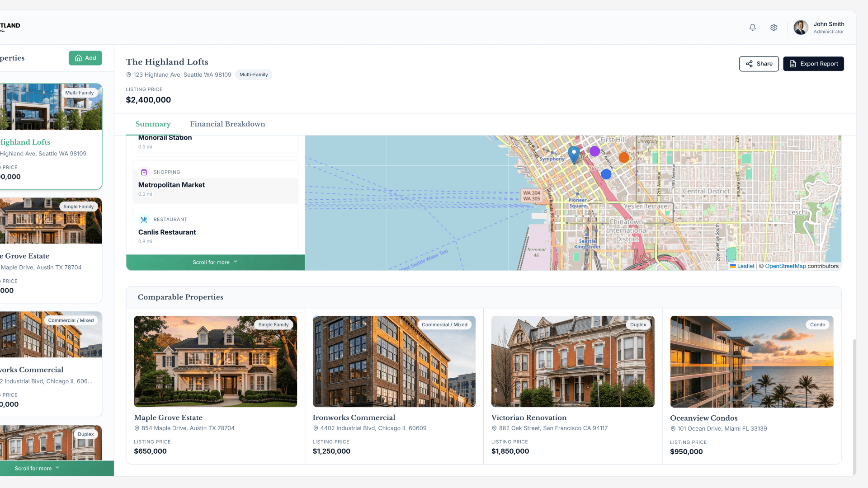Viewport: 868px width, 488px height.
Task: Select the orange map marker dot
Action: tap(624, 157)
